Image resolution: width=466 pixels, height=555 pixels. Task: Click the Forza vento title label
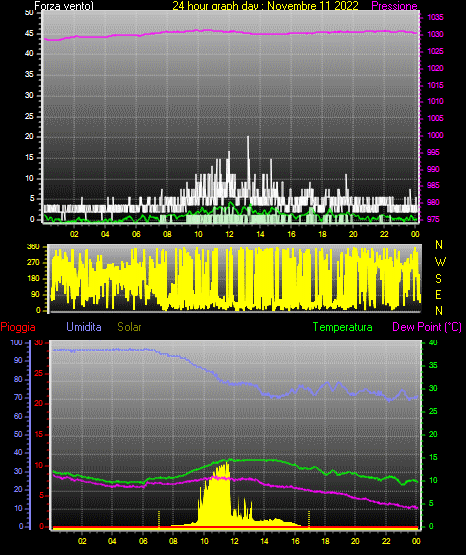click(x=64, y=6)
